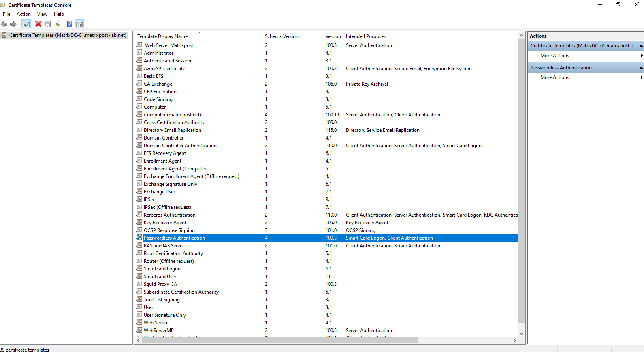The width and height of the screenshot is (644, 352).
Task: Click the Code Signing template icon
Action: 140,99
